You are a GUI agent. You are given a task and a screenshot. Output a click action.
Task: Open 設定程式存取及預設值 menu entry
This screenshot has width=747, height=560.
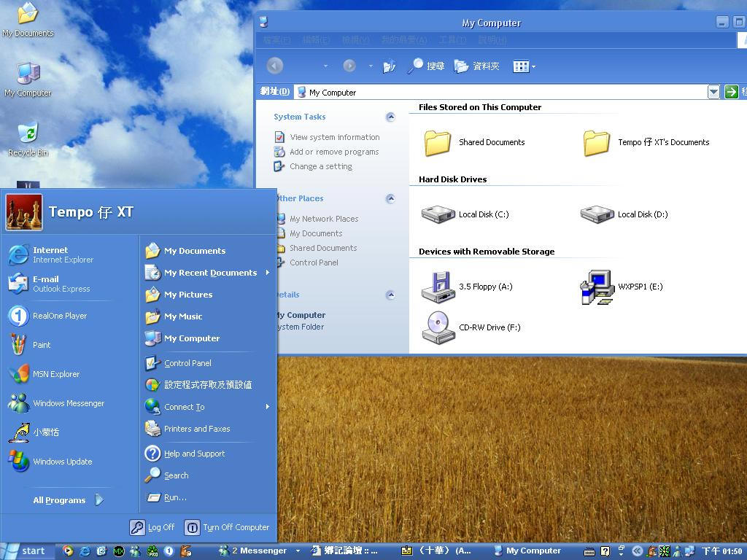coord(198,385)
